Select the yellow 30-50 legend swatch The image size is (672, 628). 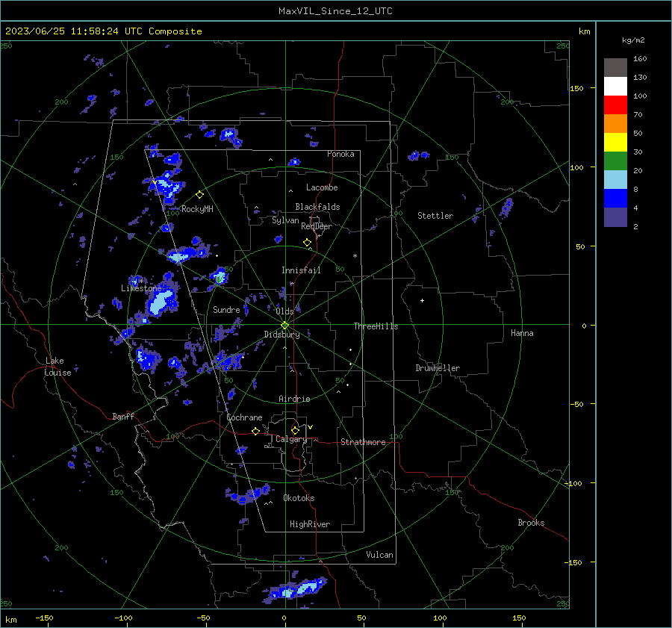coord(615,143)
